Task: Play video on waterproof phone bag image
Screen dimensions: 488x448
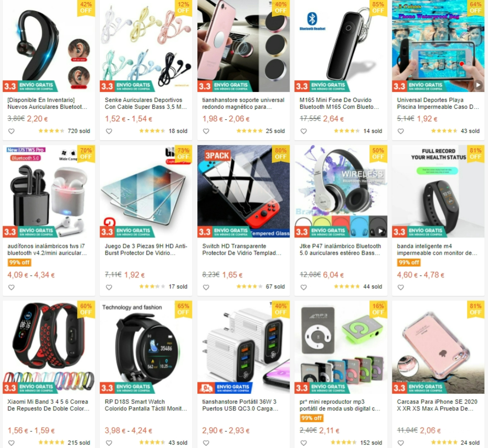Action: click(x=478, y=85)
